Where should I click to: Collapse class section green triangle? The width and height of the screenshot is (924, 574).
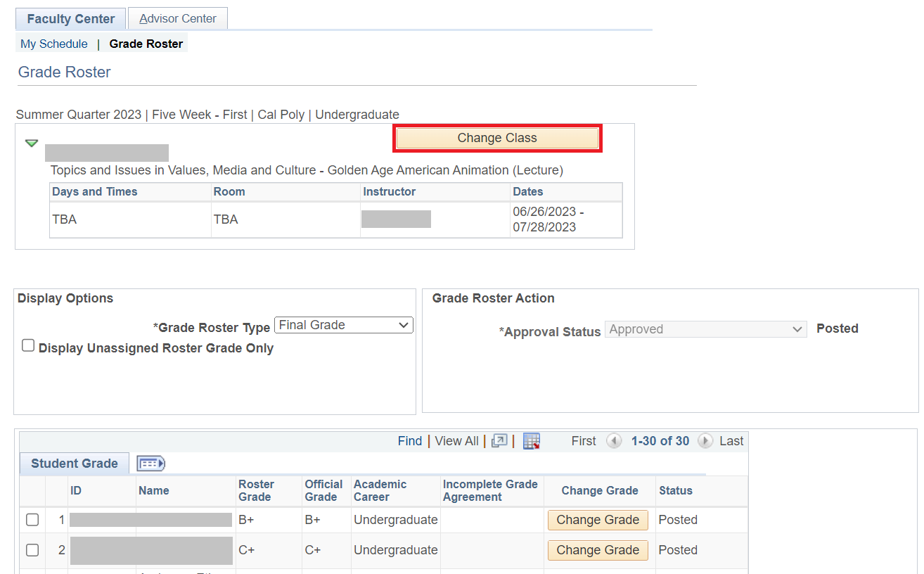coord(32,143)
